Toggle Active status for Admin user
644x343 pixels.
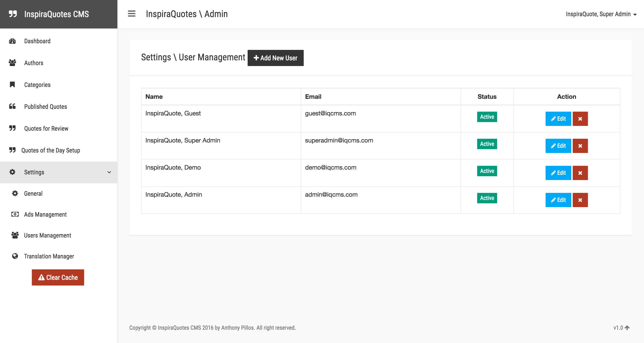pyautogui.click(x=487, y=198)
